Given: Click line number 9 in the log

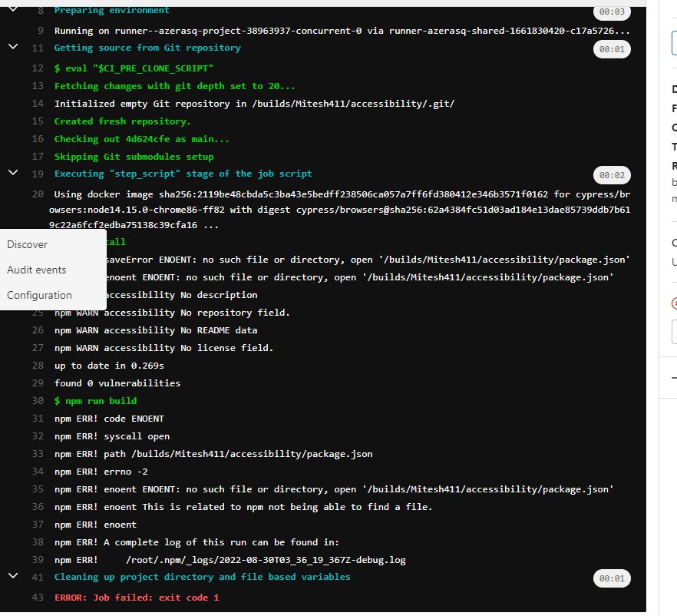Looking at the screenshot, I should (41, 31).
